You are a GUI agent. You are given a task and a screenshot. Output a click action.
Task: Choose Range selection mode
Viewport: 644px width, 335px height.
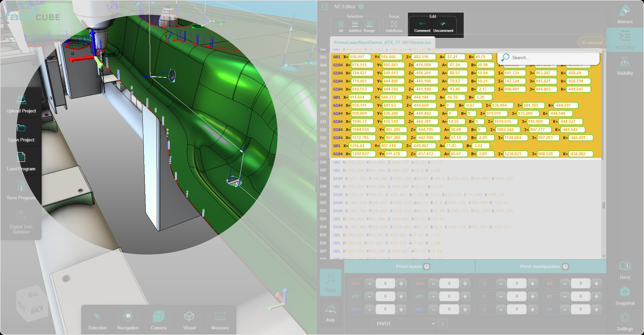[x=369, y=27]
